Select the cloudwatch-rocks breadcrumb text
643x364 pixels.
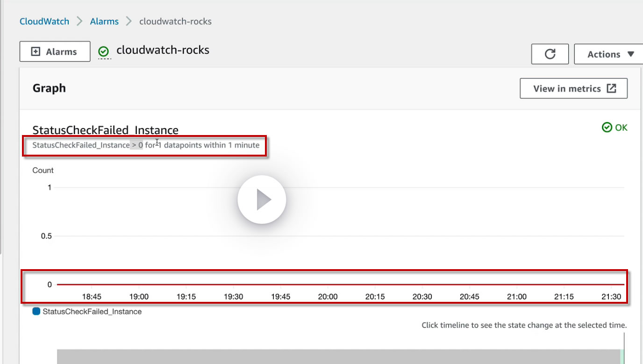(x=175, y=21)
